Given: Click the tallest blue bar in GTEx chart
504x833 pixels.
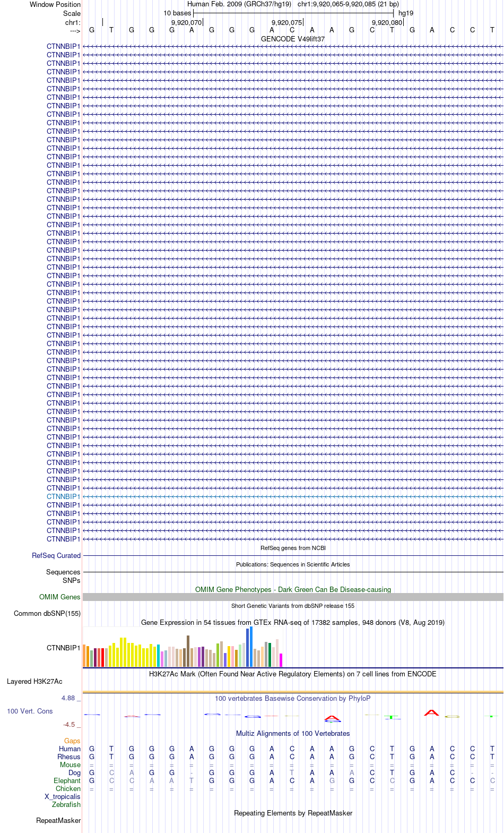Looking at the screenshot, I should [x=251, y=647].
